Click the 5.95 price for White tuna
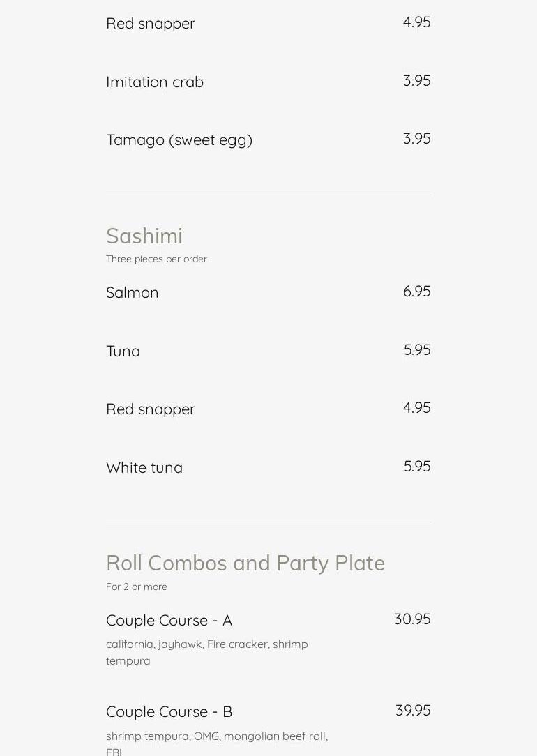 point(417,467)
